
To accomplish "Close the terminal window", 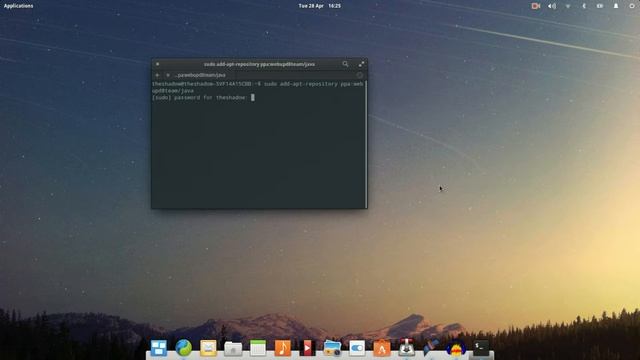I will [158, 64].
